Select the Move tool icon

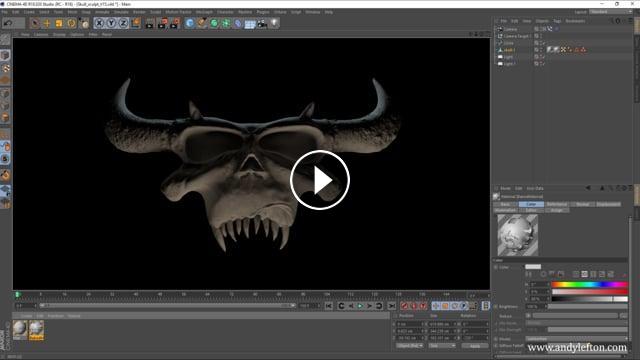(x=47, y=23)
